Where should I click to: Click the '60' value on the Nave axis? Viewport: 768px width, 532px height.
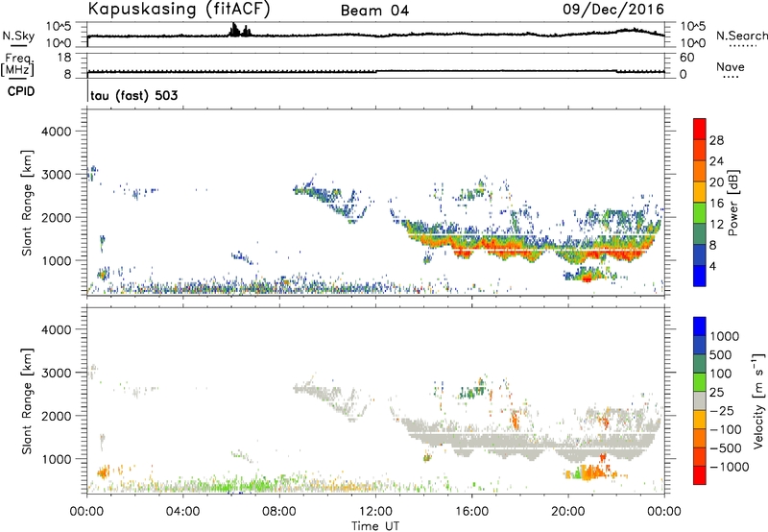point(686,58)
